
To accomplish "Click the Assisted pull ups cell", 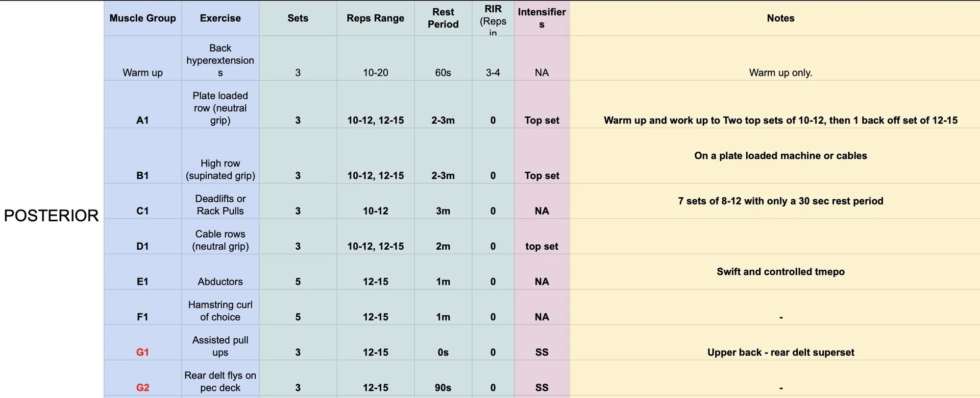I will coord(220,346).
